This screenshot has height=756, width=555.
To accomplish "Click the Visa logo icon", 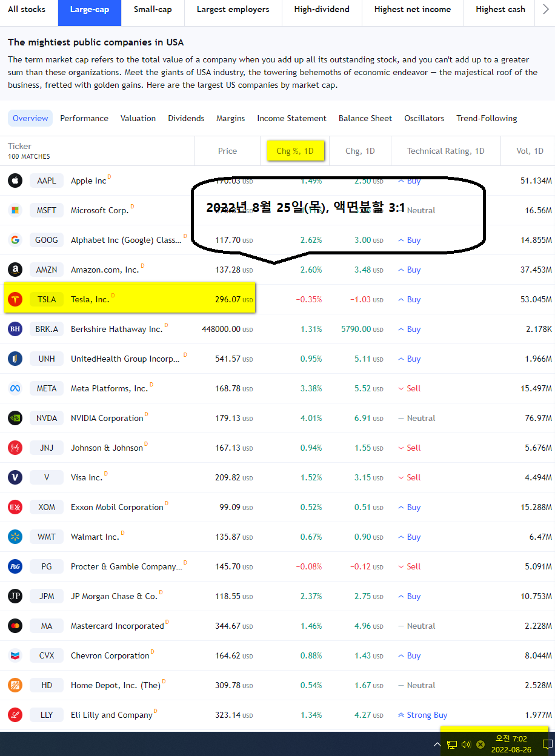I will coord(15,477).
